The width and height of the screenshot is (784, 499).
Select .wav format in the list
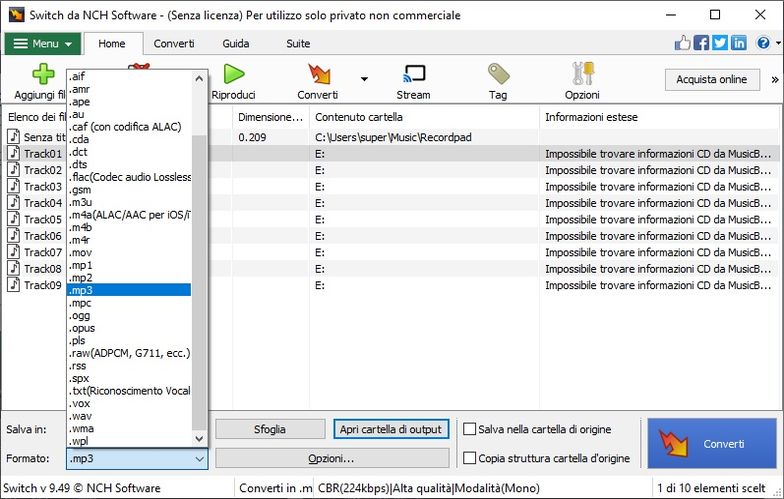[x=129, y=416]
